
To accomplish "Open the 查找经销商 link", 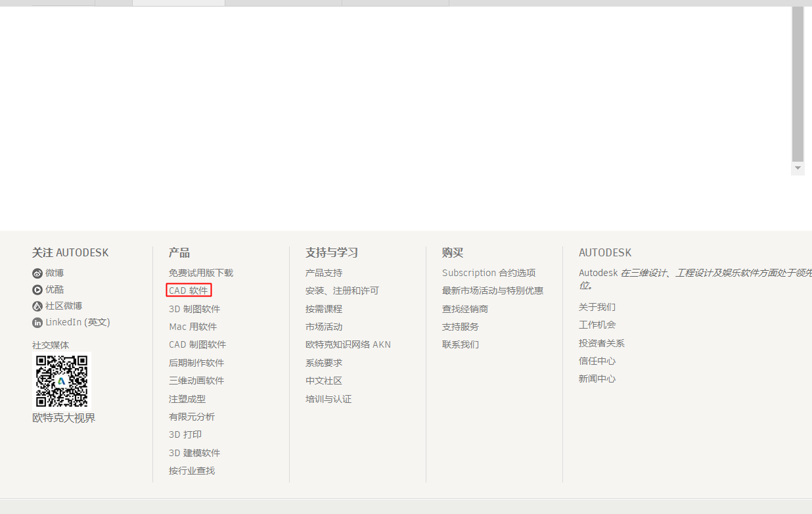I will tap(465, 309).
